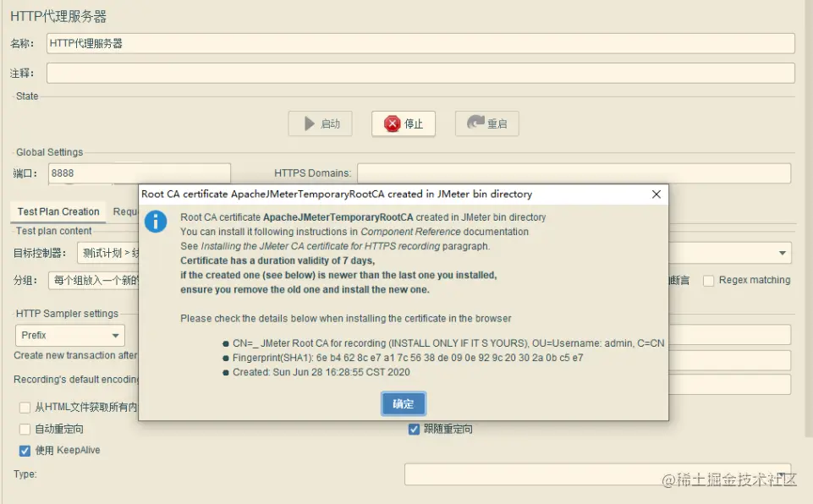Click the 确定 button in the dialog
Viewport: 813px width, 504px height.
[404, 403]
